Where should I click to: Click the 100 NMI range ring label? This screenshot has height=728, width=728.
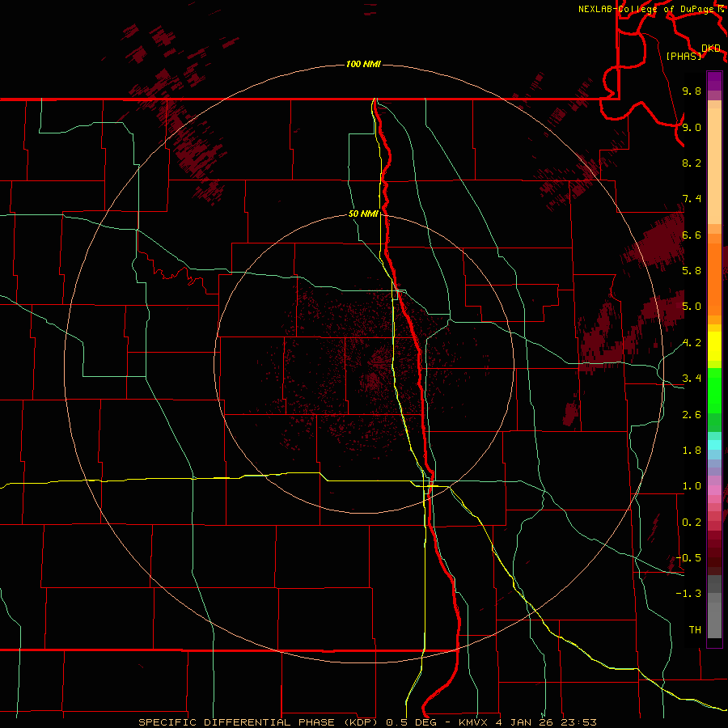click(363, 64)
